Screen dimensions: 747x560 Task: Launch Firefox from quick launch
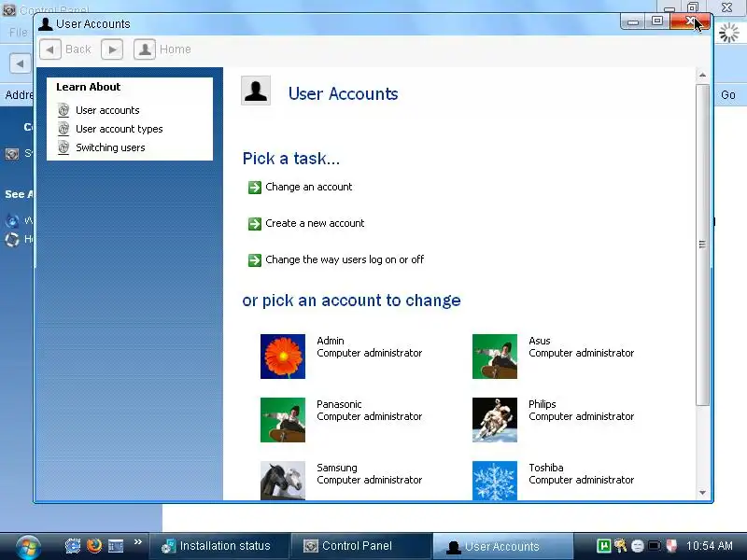pyautogui.click(x=94, y=546)
